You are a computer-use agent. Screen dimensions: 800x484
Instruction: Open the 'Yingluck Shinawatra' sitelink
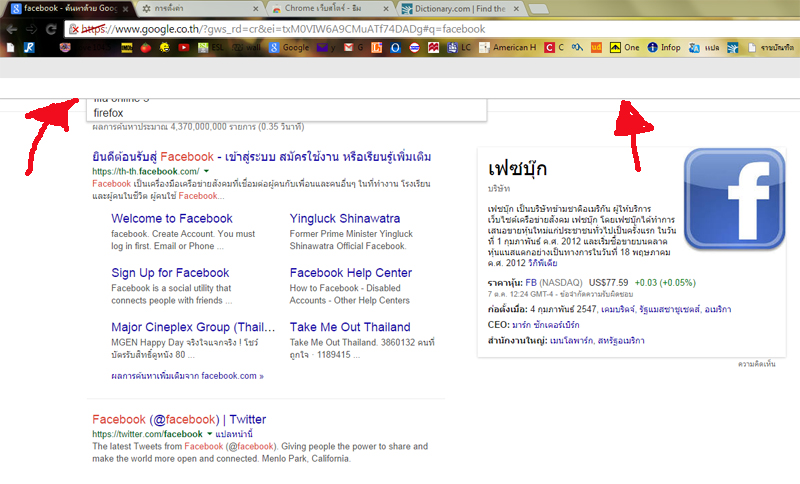[x=345, y=218]
